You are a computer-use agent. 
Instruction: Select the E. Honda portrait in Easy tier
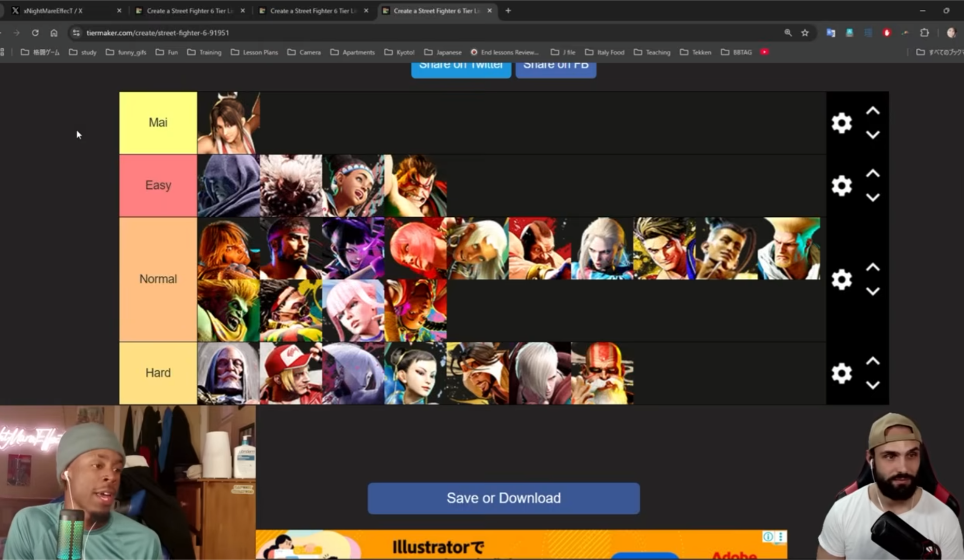pos(416,186)
